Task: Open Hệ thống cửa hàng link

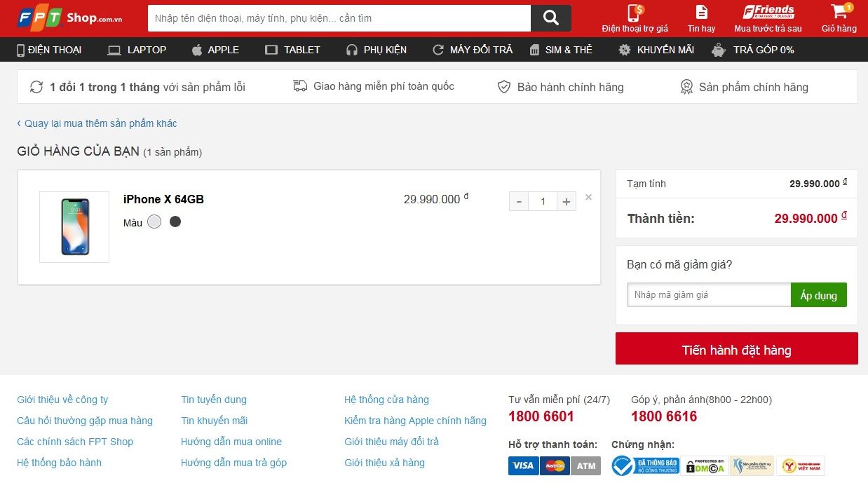Action: point(386,400)
